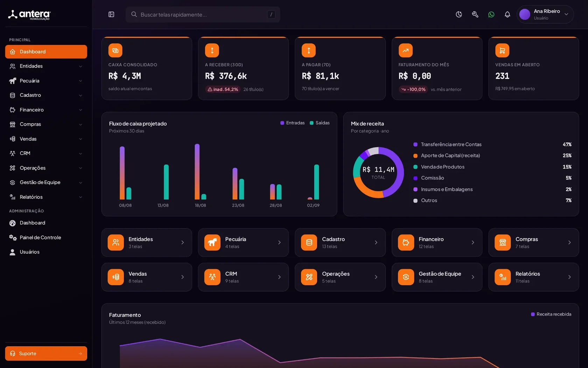
Task: Expand Pecuária sidebar chevron
Action: point(80,81)
